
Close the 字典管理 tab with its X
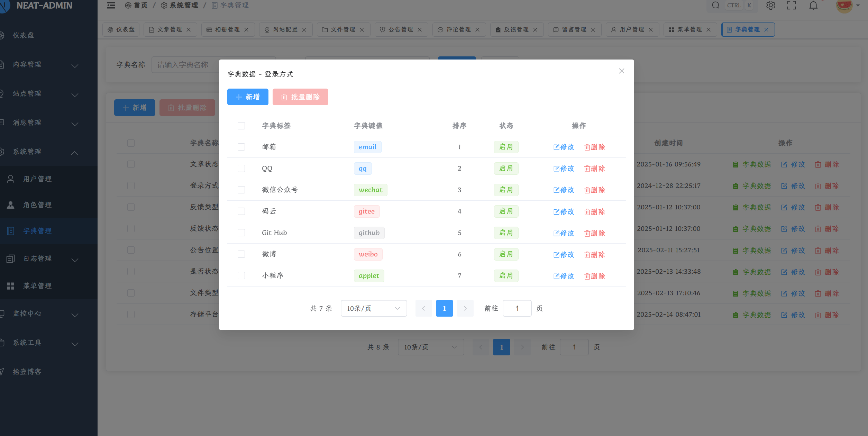(x=766, y=30)
